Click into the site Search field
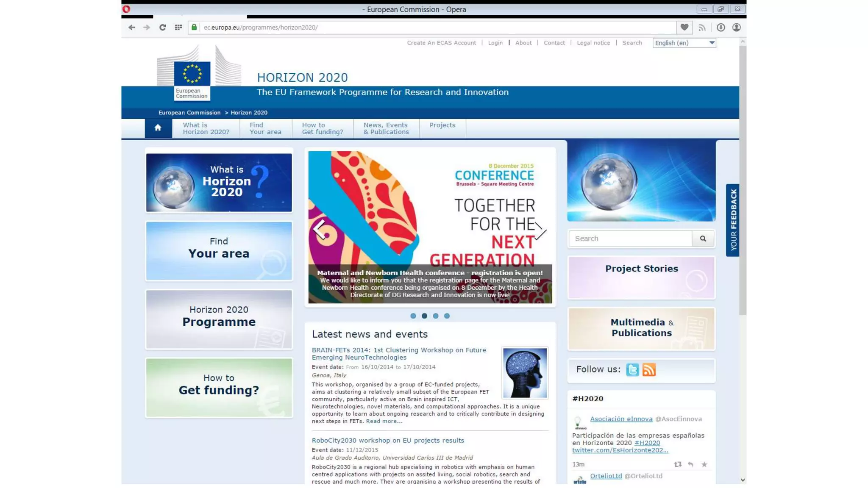The width and height of the screenshot is (868, 488). tap(630, 238)
